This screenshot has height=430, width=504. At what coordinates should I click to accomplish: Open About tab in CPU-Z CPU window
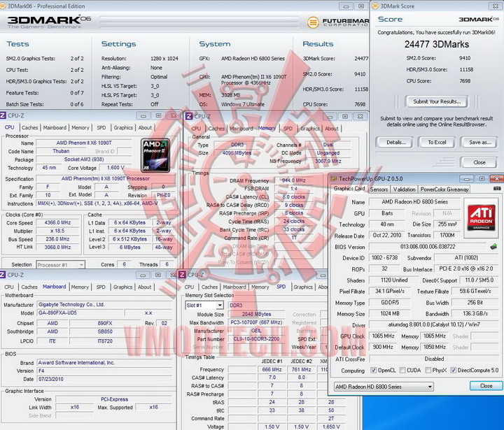[x=145, y=127]
